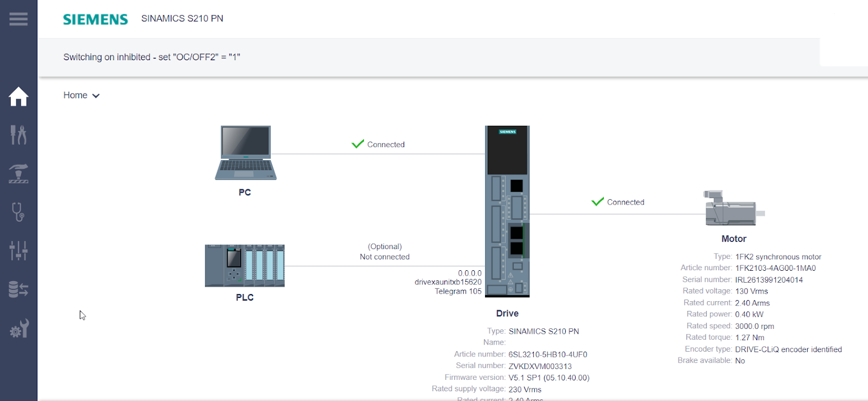Screen dimensions: 868x401
Task: Open the system settings gear-wrench icon
Action: pos(19,328)
